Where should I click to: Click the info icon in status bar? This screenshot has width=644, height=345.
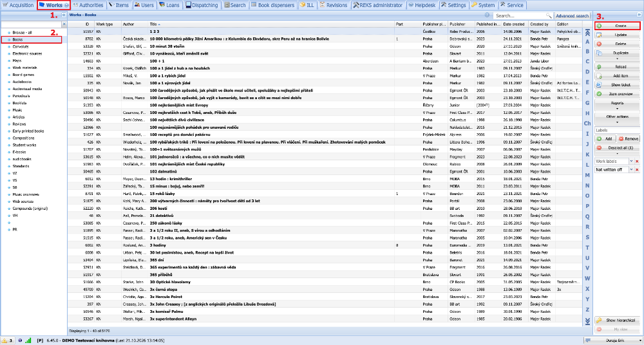click(20, 340)
